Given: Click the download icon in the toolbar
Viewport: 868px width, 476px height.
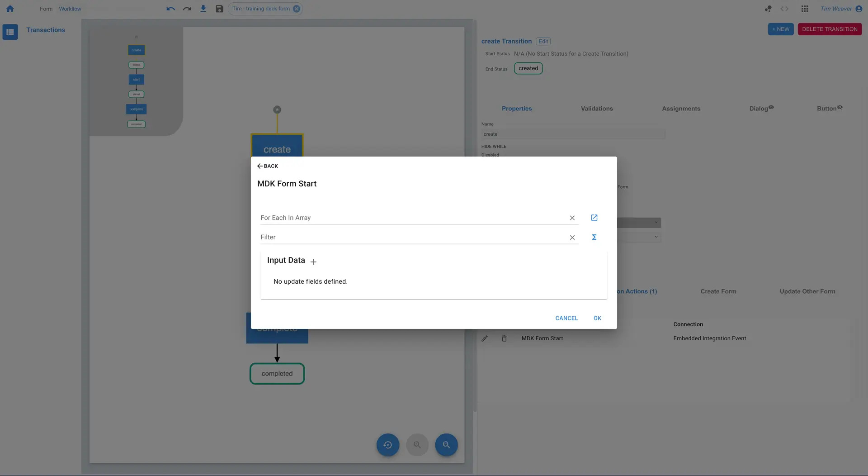Looking at the screenshot, I should click(203, 8).
